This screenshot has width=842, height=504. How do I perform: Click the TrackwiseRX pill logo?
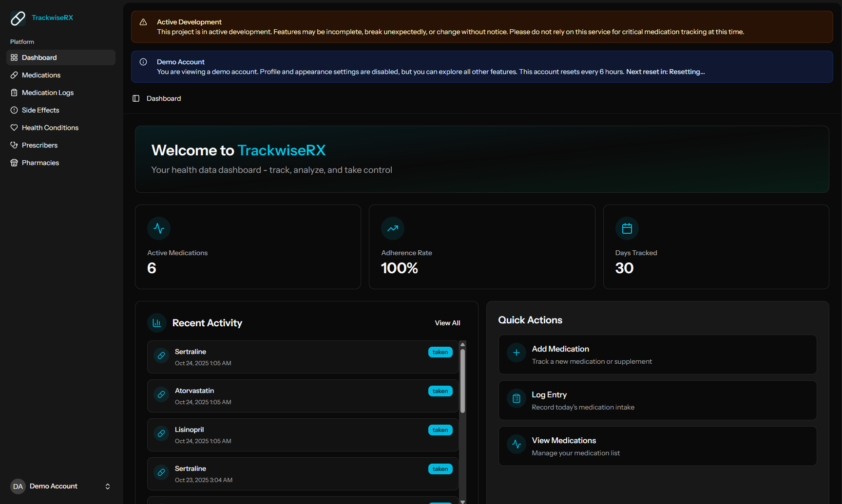(18, 18)
